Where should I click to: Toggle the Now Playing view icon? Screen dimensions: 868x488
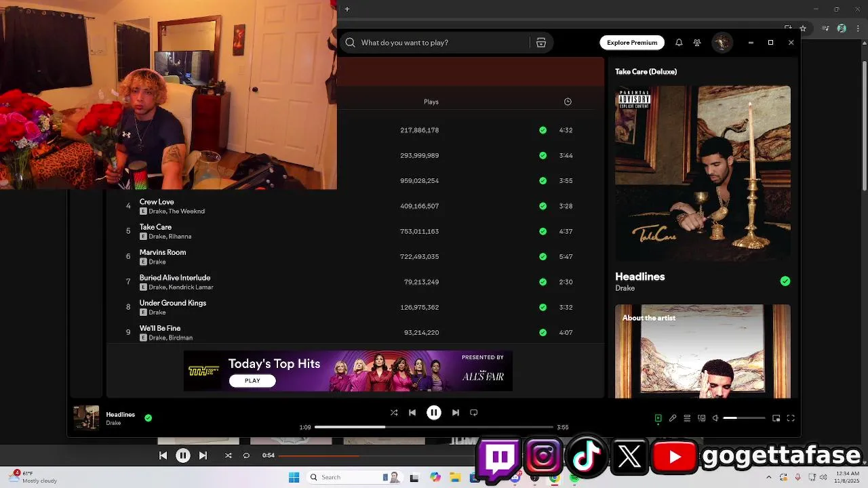coord(658,418)
